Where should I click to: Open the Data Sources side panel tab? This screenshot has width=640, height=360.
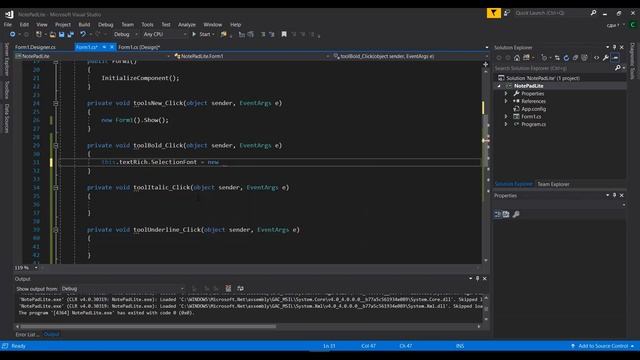click(7, 118)
